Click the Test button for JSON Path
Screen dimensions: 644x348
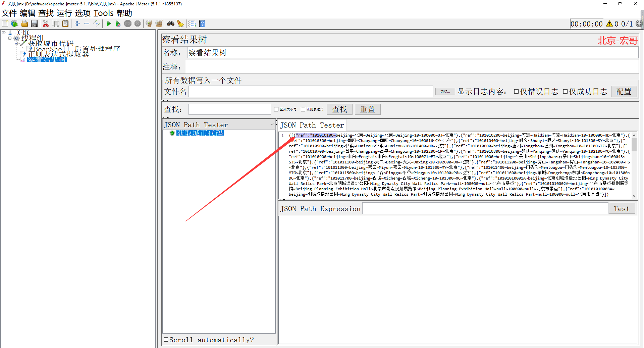(622, 209)
